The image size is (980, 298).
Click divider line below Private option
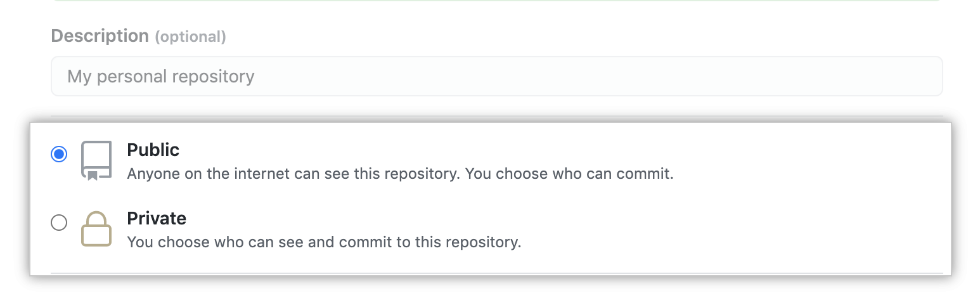[x=496, y=274]
